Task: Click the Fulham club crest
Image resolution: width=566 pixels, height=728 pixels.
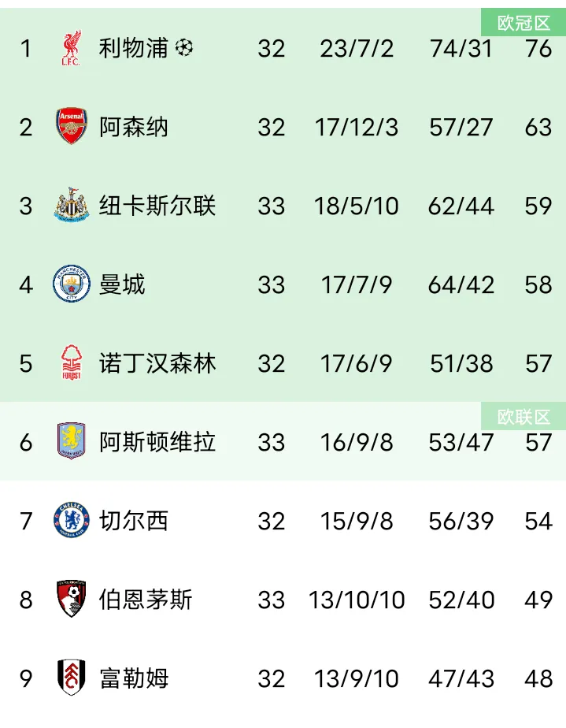Action: click(x=72, y=678)
